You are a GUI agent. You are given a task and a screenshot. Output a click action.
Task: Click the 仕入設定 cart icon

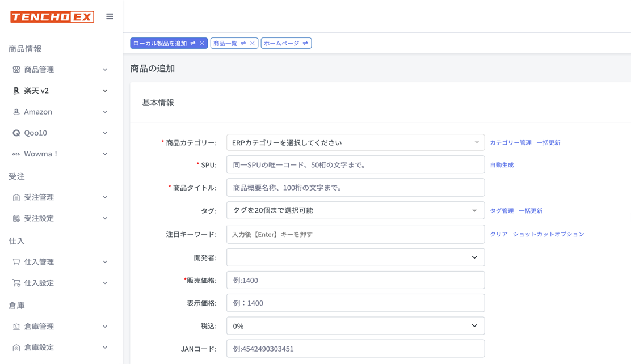pos(16,283)
